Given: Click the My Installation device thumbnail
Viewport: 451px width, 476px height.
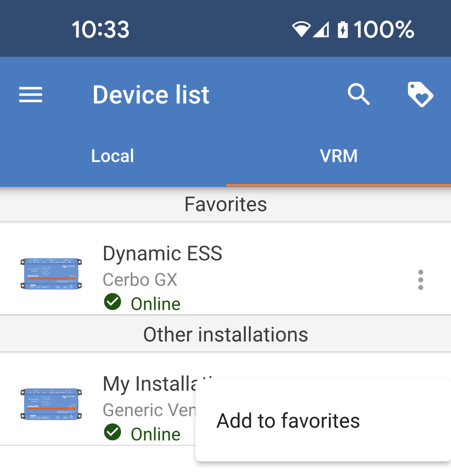Looking at the screenshot, I should [x=51, y=404].
